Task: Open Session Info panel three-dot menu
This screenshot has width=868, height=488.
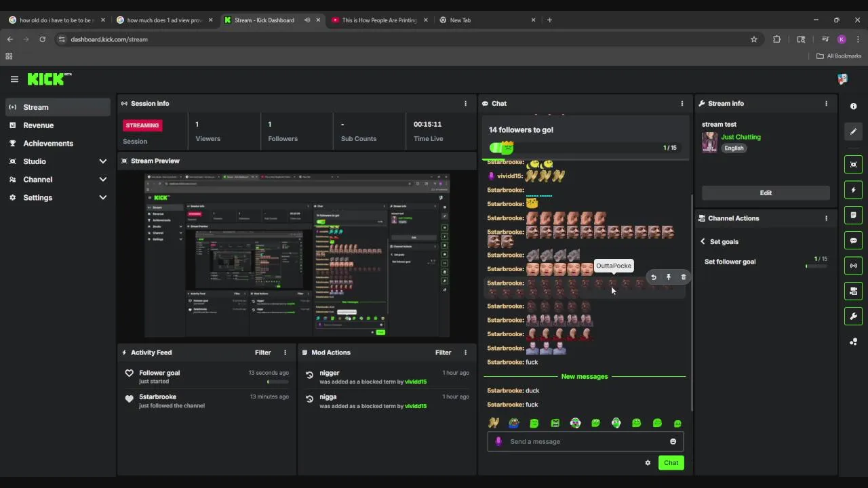Action: click(x=465, y=104)
